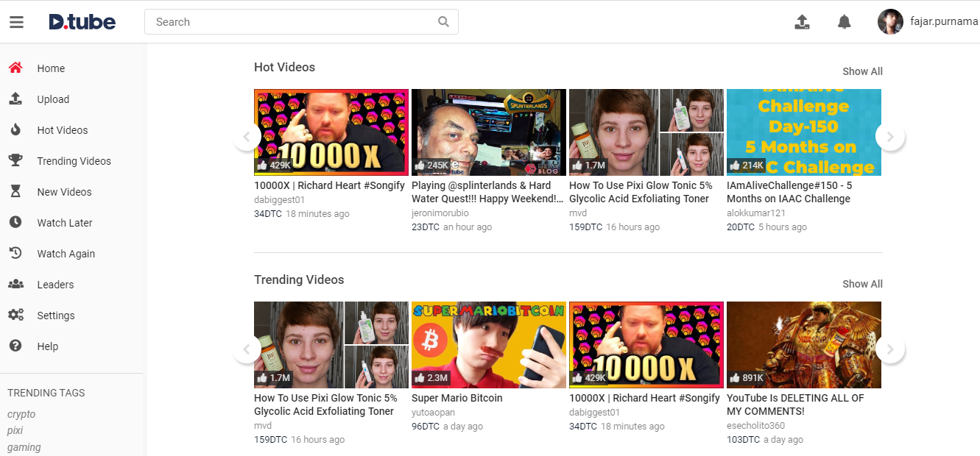Open channel esecholito360
The height and width of the screenshot is (456, 980).
point(756,425)
